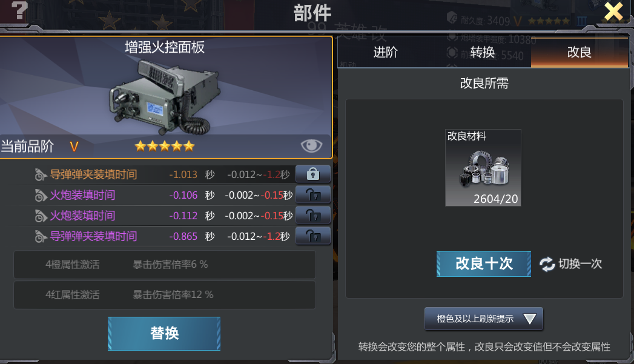Switch to the 进阶 tab
Viewport: 634px width, 364px height.
pyautogui.click(x=386, y=52)
